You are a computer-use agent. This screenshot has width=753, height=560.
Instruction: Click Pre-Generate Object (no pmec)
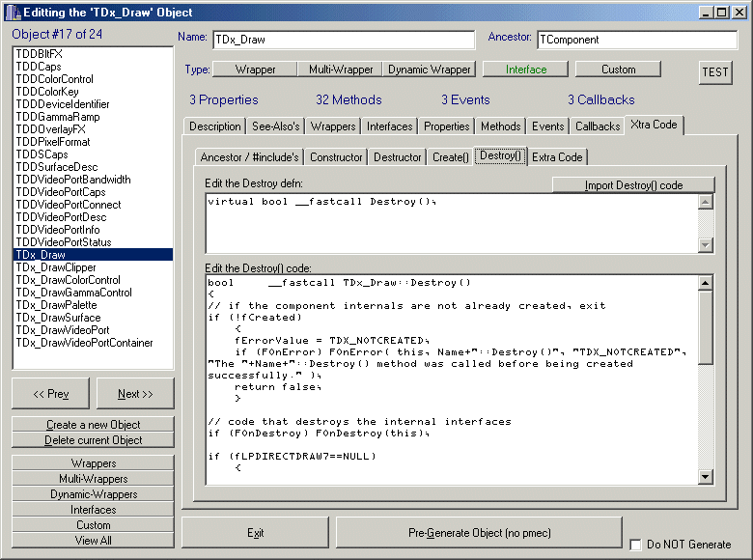coord(478,533)
